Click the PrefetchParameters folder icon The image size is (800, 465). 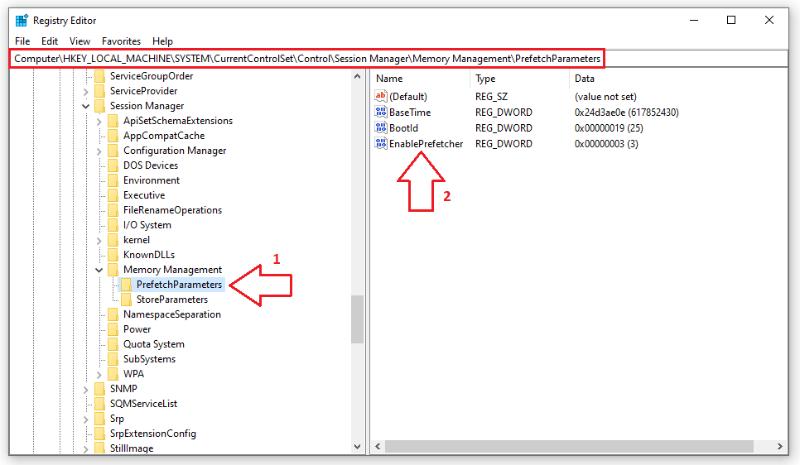click(x=127, y=284)
